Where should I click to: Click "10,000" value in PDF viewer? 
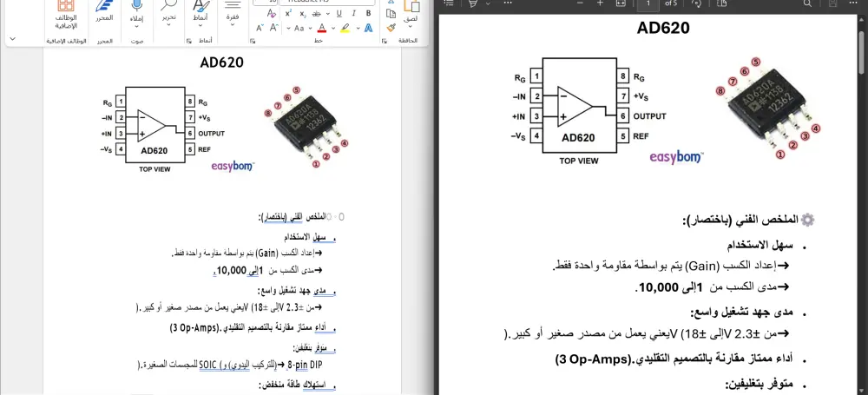[x=659, y=287]
